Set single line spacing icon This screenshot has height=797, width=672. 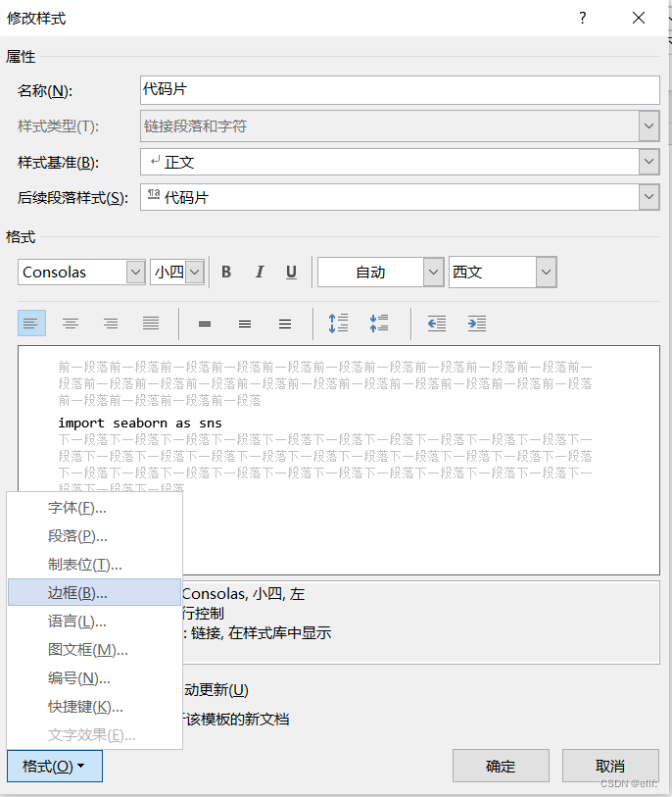pyautogui.click(x=205, y=324)
